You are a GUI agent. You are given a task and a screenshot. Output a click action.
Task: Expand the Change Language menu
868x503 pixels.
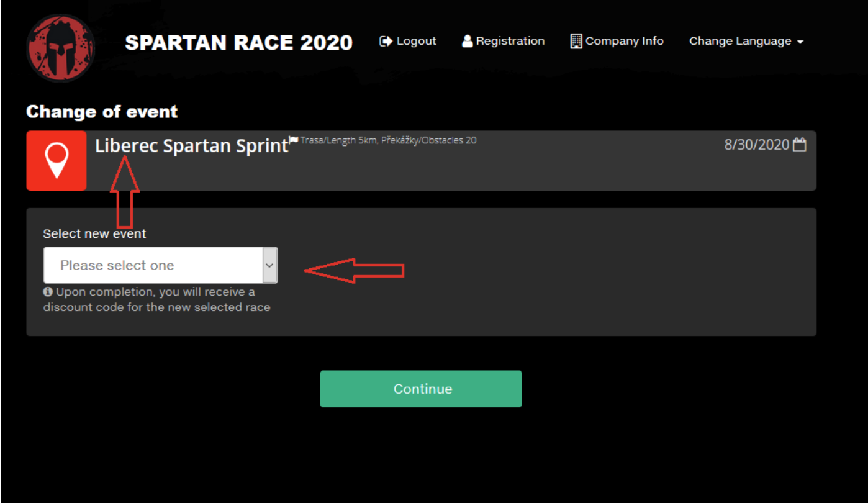(746, 41)
